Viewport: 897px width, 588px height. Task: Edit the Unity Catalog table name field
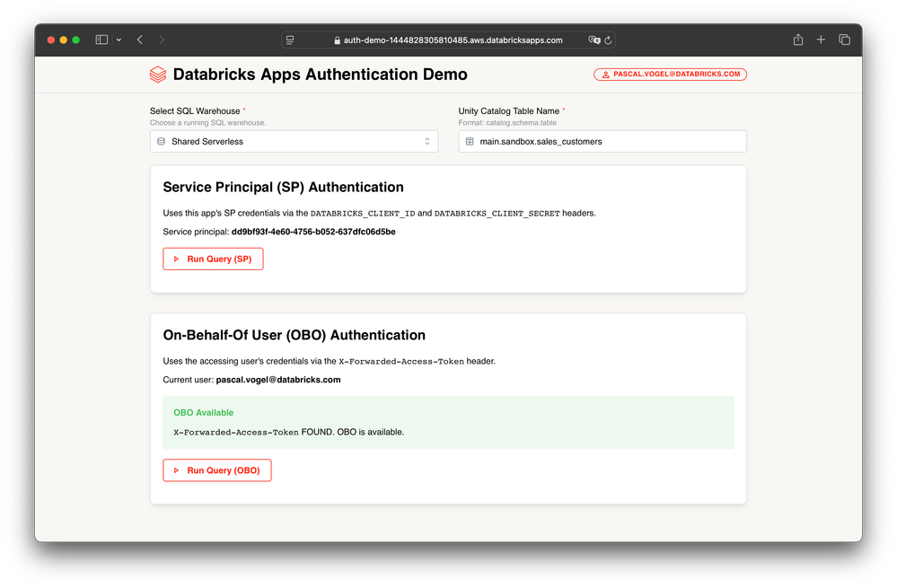tap(602, 141)
